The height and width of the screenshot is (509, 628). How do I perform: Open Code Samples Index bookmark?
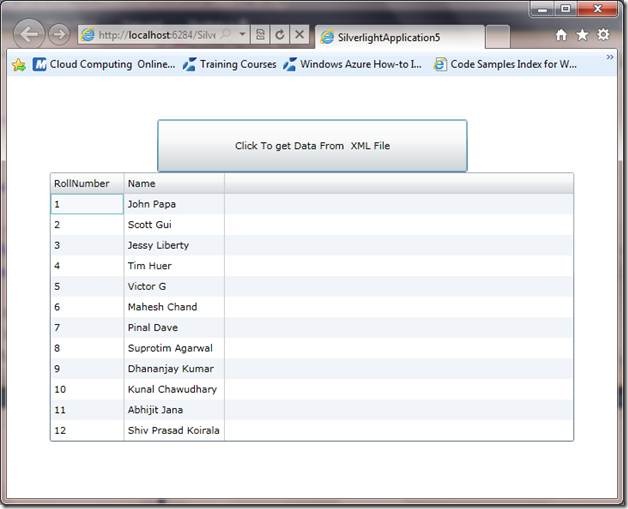(x=505, y=64)
